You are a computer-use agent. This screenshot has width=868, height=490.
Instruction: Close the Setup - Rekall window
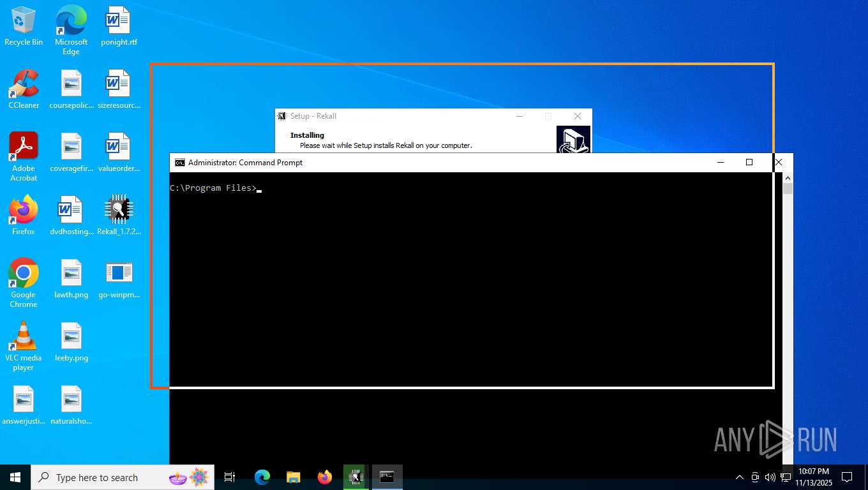pyautogui.click(x=578, y=116)
